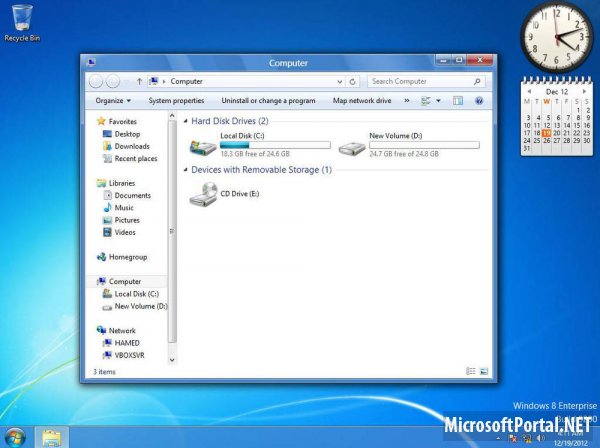Viewport: 600px width, 448px height.
Task: Click '18.3 GB free of 24.6 GB' text
Action: [255, 154]
